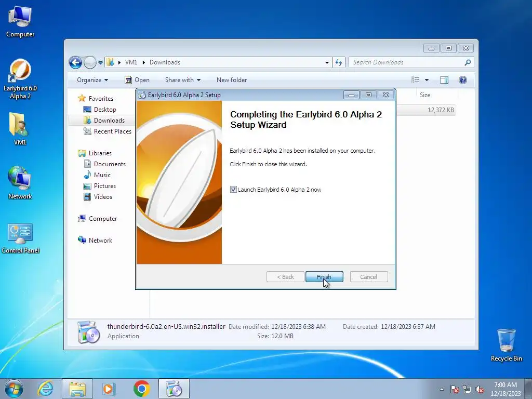The image size is (532, 399).
Task: Select Computer in navigation pane
Action: click(x=103, y=219)
